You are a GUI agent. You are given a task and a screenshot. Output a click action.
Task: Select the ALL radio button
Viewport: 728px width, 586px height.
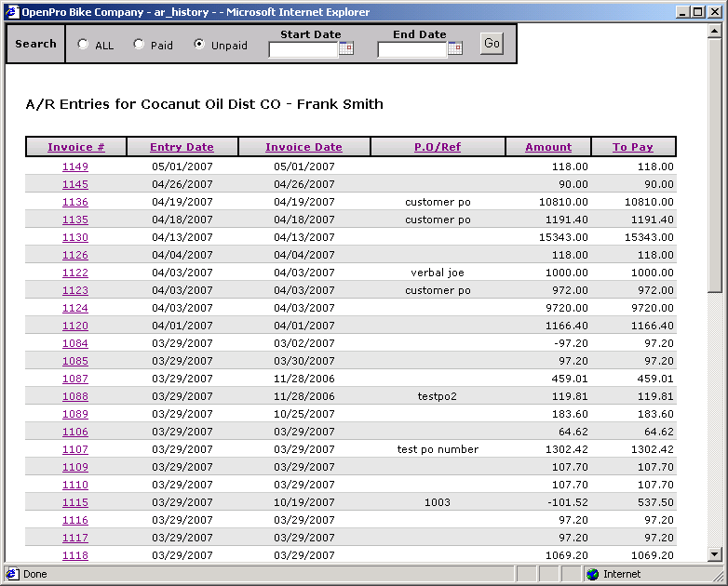[x=84, y=45]
